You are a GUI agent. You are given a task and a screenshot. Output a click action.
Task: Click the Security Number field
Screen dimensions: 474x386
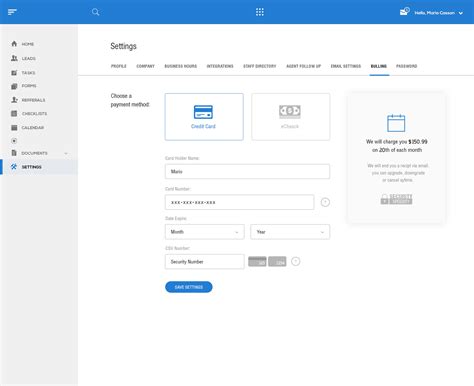(205, 262)
